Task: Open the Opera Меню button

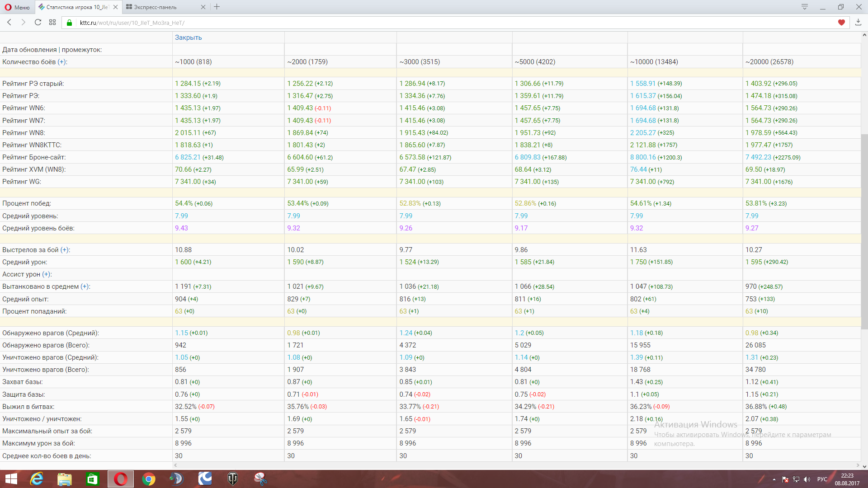Action: [x=17, y=7]
